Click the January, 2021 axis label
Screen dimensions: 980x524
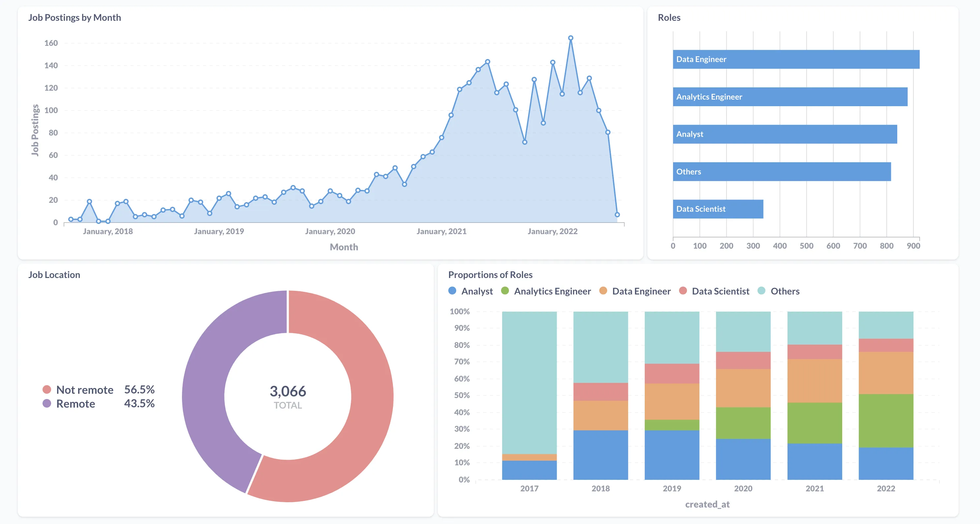click(x=441, y=231)
